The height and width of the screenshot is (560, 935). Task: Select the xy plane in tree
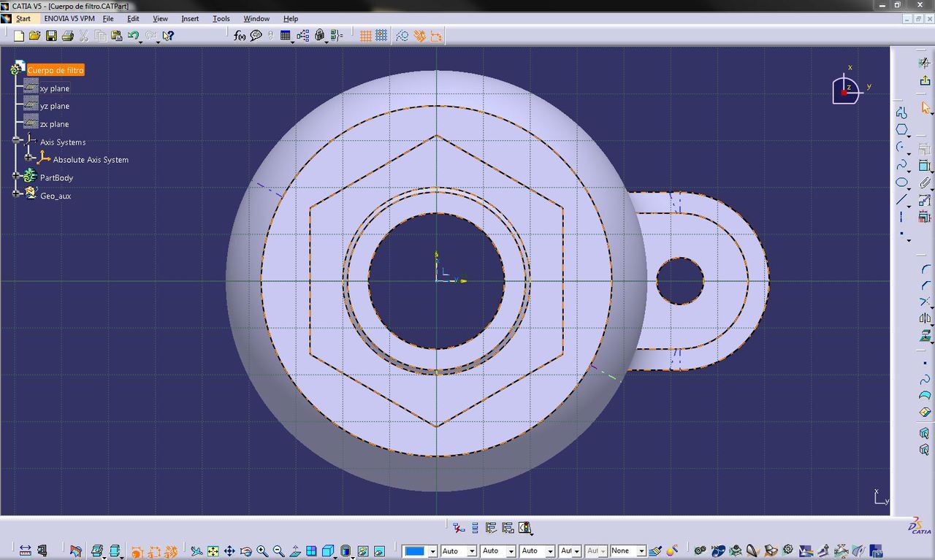[55, 88]
